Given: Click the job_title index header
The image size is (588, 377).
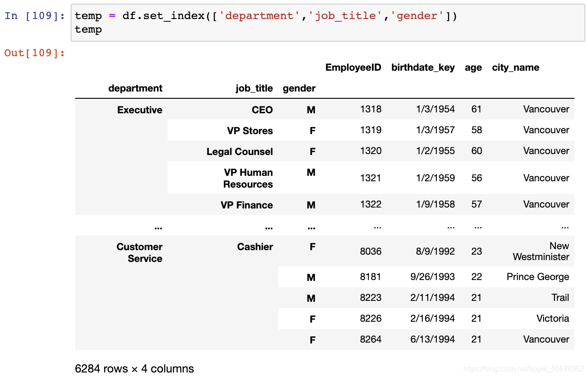Looking at the screenshot, I should pyautogui.click(x=254, y=88).
